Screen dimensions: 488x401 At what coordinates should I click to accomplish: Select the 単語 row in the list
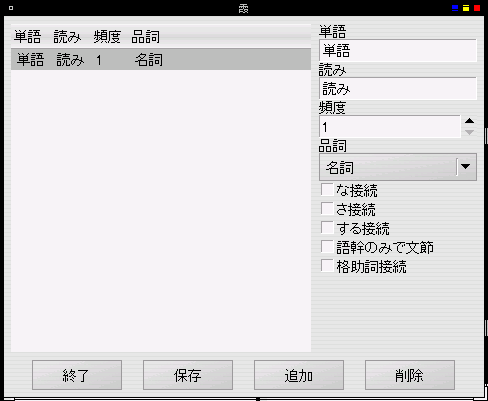pyautogui.click(x=161, y=59)
